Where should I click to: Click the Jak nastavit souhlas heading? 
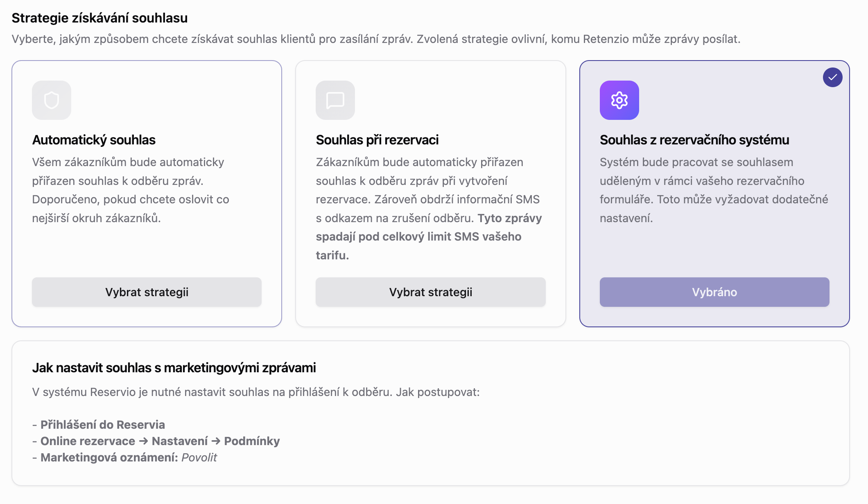pyautogui.click(x=174, y=368)
